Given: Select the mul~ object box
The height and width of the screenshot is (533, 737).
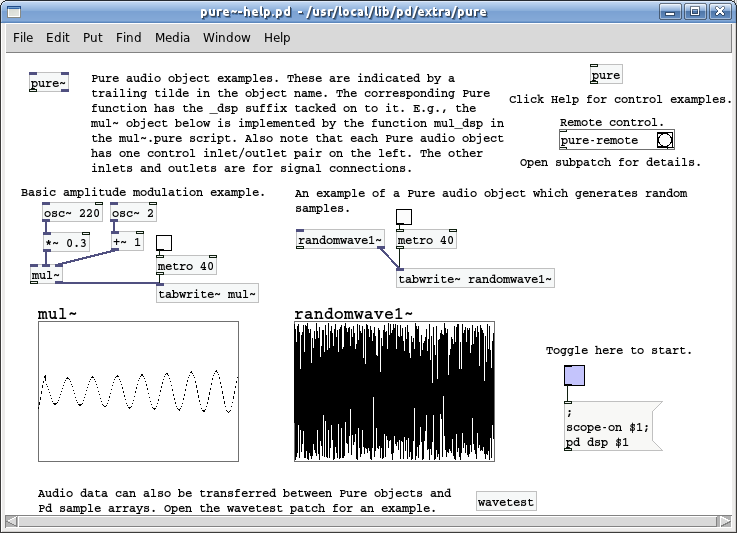Looking at the screenshot, I should 46,275.
